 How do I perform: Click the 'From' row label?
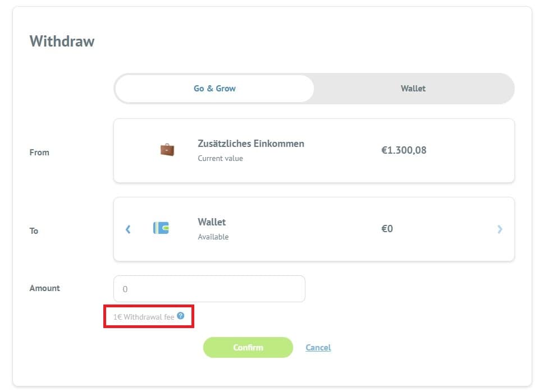click(39, 153)
